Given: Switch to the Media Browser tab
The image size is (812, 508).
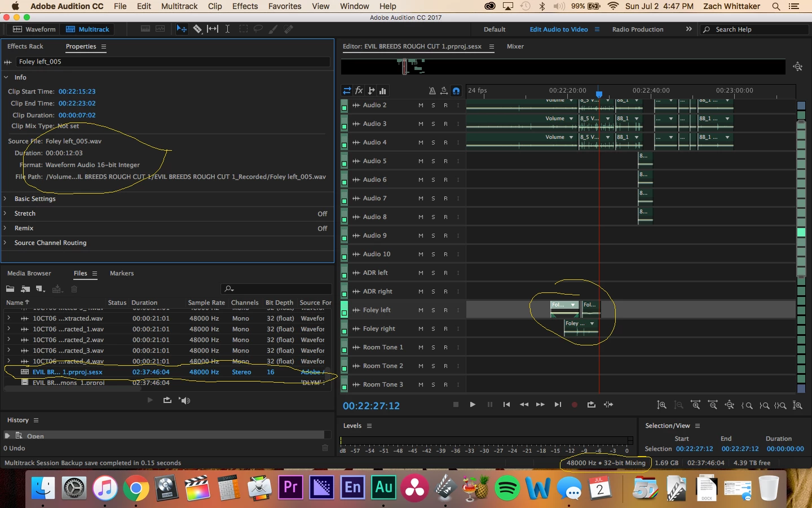Looking at the screenshot, I should 29,273.
